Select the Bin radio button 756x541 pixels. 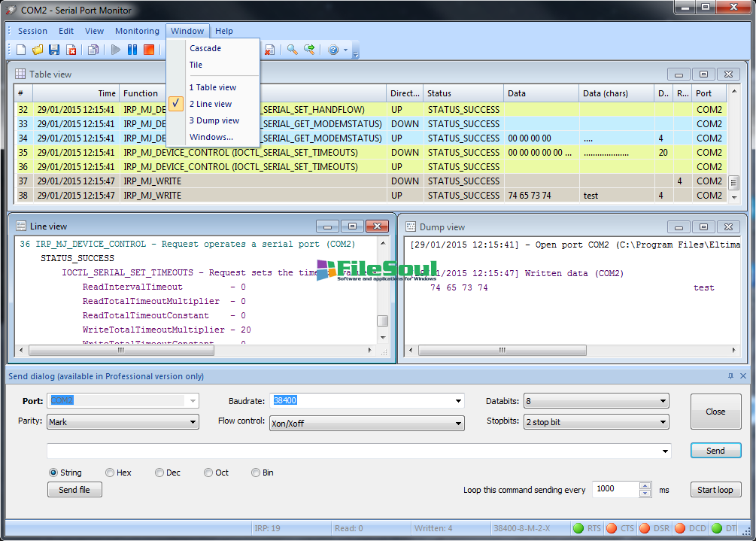click(x=257, y=473)
